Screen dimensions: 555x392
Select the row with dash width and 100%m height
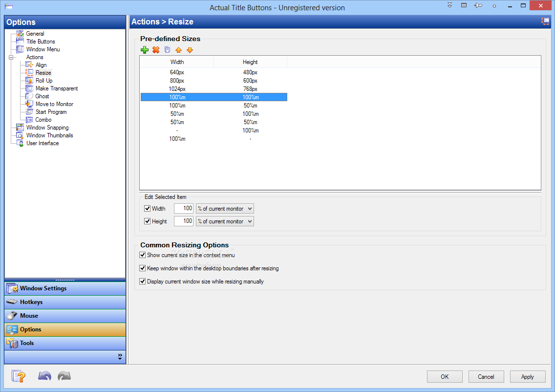click(x=214, y=131)
